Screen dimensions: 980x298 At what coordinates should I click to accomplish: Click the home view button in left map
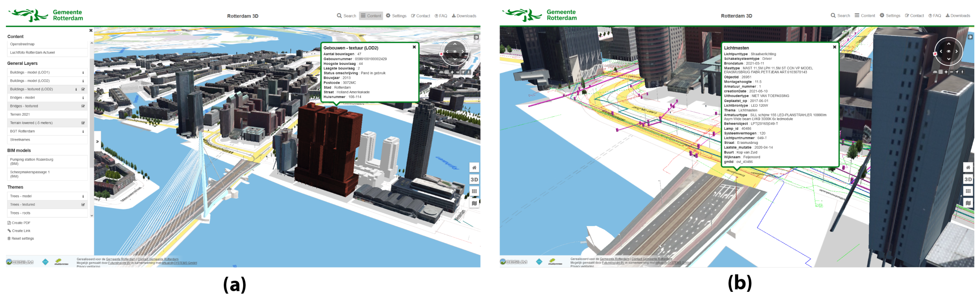[x=474, y=168]
